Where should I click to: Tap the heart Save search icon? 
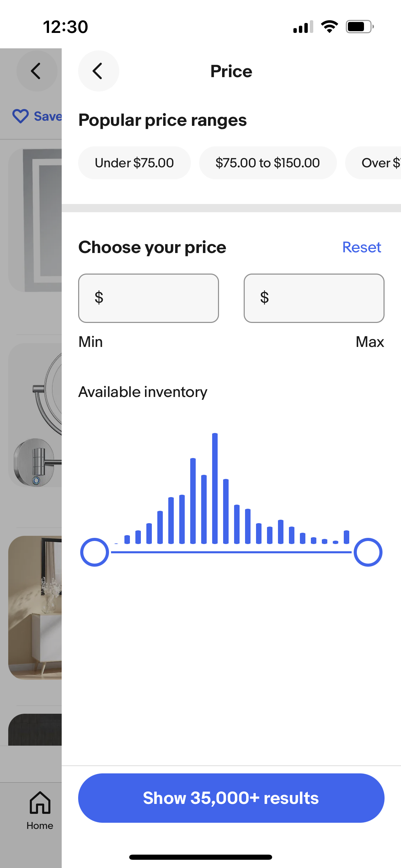pyautogui.click(x=21, y=116)
